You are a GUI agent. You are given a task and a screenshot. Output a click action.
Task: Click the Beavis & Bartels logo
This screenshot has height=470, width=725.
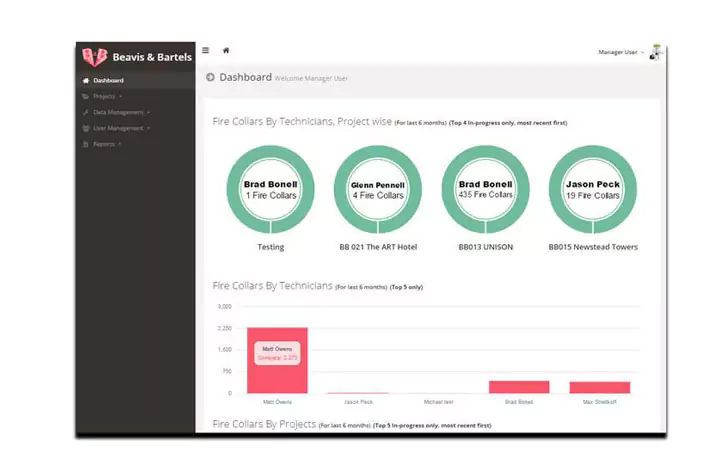click(x=95, y=57)
